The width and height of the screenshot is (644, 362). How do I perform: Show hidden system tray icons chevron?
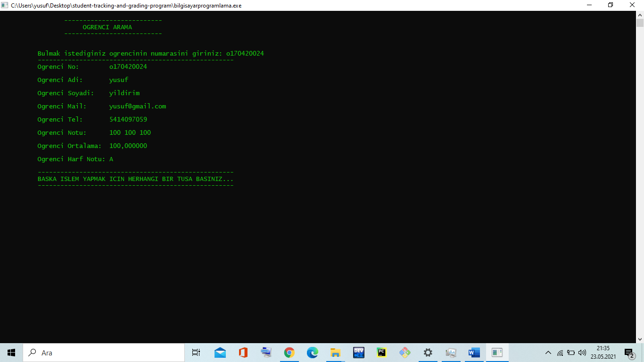(548, 353)
